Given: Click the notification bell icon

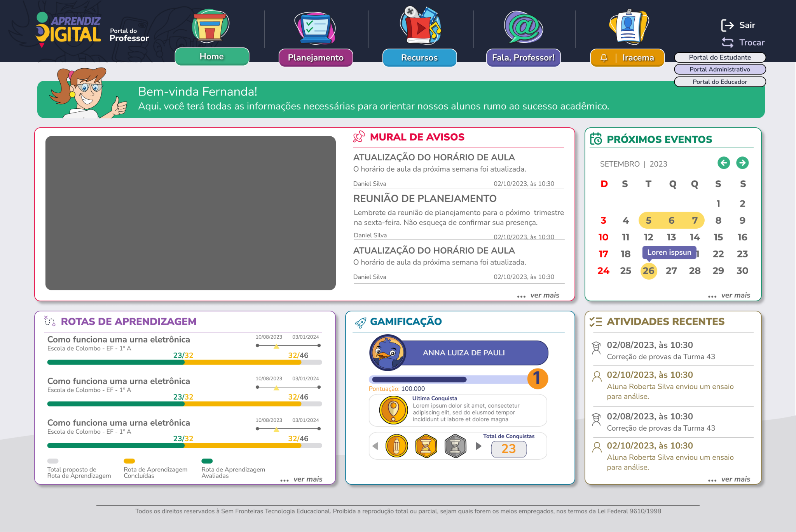Looking at the screenshot, I should click(604, 58).
